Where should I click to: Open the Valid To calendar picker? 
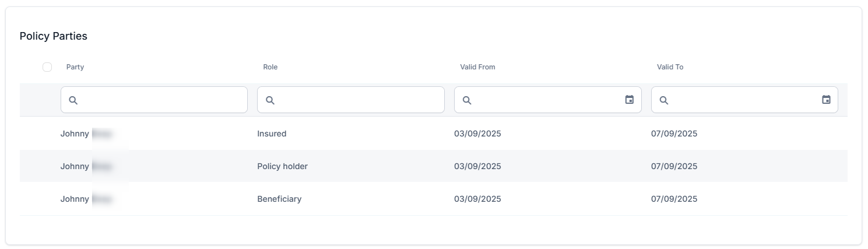pyautogui.click(x=826, y=100)
